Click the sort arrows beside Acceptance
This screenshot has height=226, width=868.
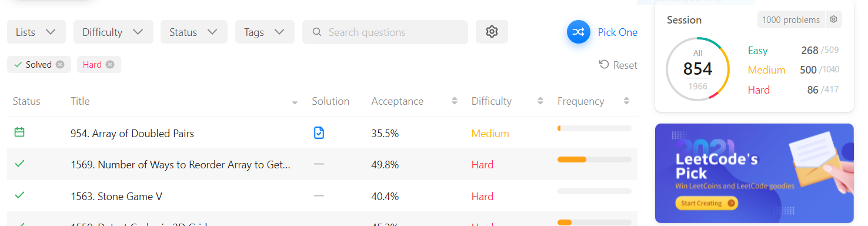pos(455,101)
